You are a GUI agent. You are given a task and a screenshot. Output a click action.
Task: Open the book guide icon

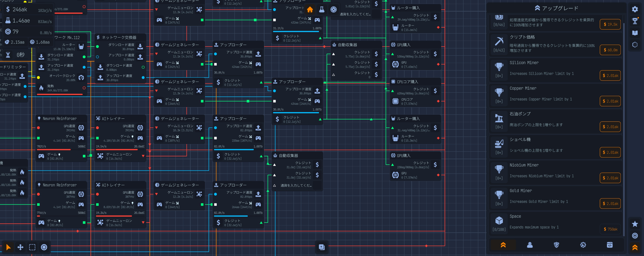tap(635, 33)
